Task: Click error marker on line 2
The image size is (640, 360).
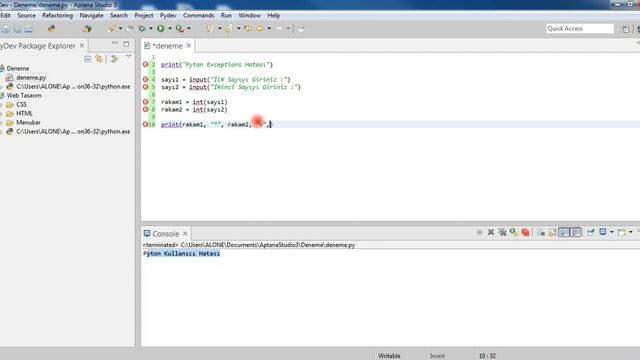Action: click(x=145, y=64)
